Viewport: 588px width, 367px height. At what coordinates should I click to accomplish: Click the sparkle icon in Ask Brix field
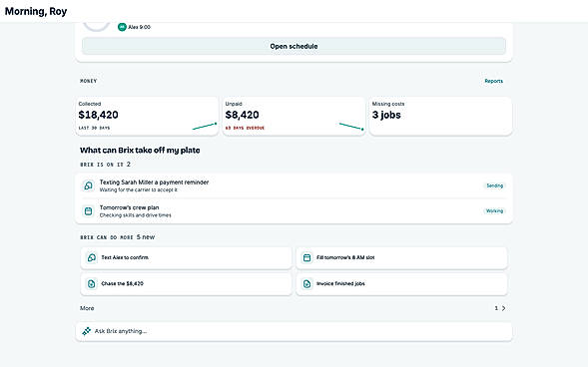[87, 331]
